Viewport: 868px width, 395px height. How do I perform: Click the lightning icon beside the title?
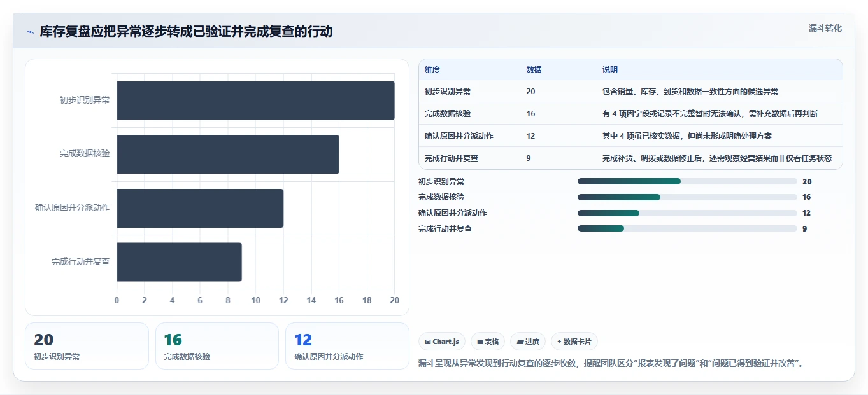click(30, 32)
